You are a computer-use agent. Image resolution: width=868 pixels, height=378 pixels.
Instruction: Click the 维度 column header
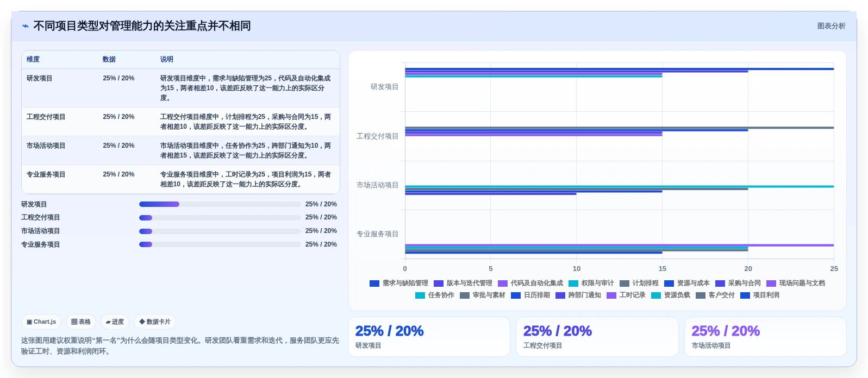(x=33, y=59)
